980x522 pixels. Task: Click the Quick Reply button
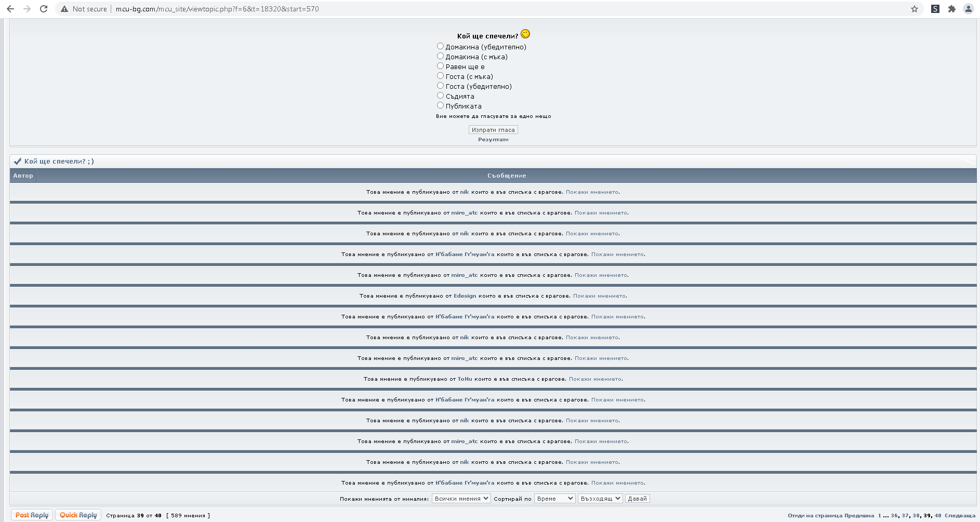point(78,515)
